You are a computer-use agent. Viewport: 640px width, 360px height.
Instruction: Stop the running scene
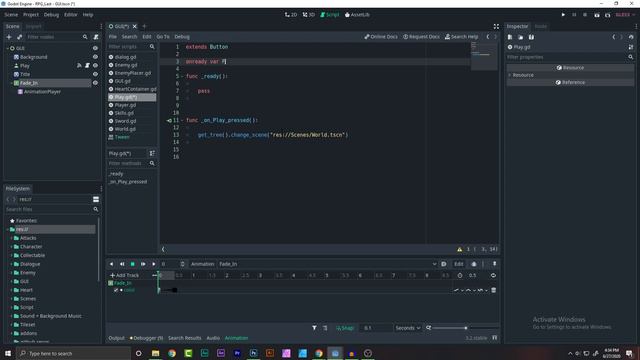pyautogui.click(x=585, y=15)
